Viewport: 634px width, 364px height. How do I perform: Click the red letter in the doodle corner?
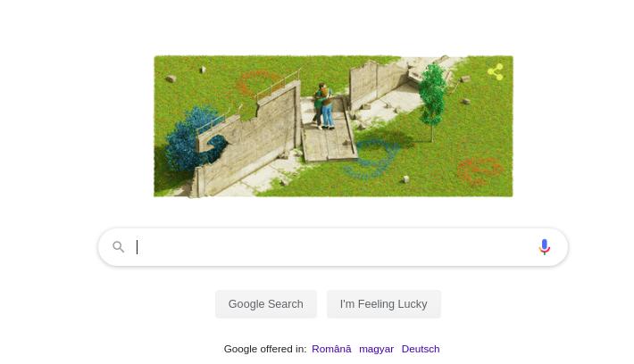480,171
